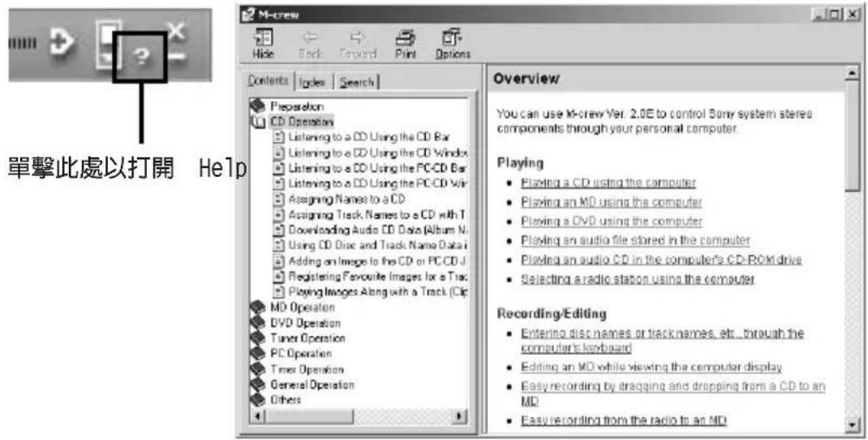Screen dimensions: 868x440
Task: Follow Easy recording by dragging and dropping link
Action: tap(672, 394)
